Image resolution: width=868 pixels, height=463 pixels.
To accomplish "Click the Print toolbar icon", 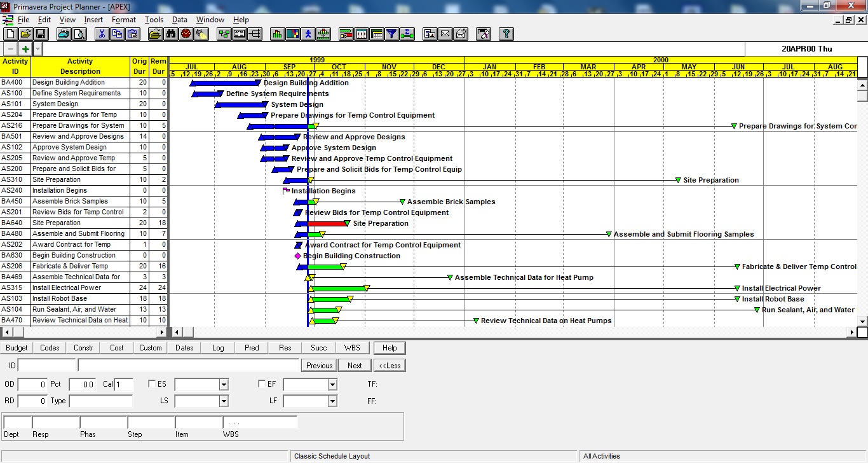I will pos(64,34).
